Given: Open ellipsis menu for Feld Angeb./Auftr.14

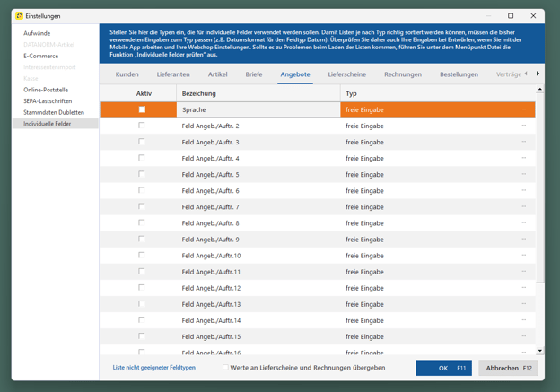Looking at the screenshot, I should pyautogui.click(x=523, y=320).
